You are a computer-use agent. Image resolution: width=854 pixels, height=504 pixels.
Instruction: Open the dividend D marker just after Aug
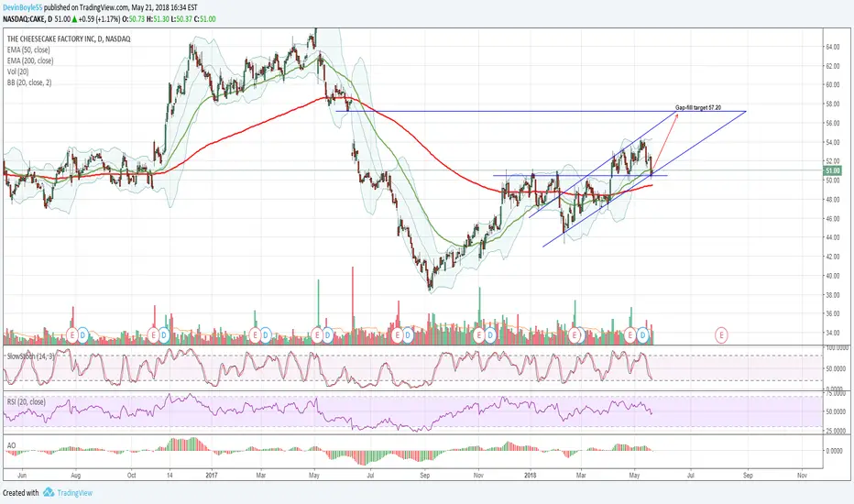tap(82, 334)
